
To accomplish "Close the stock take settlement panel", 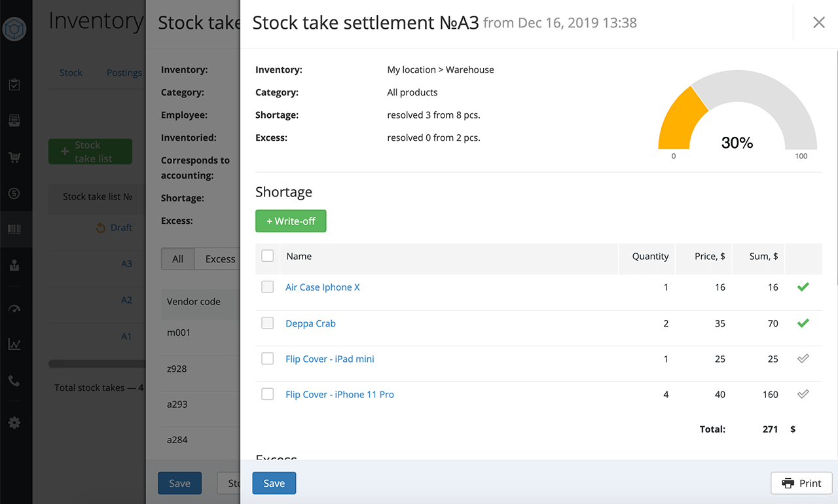I will pyautogui.click(x=818, y=23).
